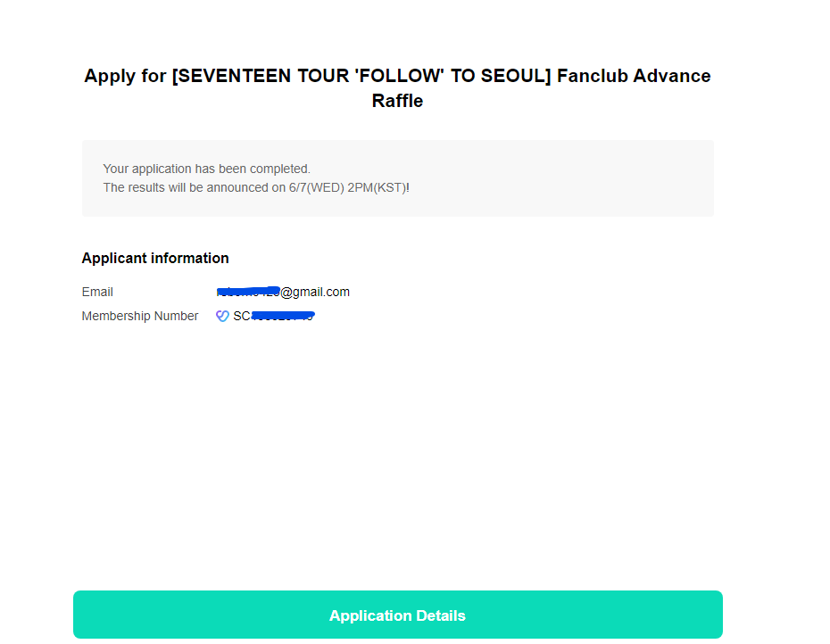Click the Membership Number label
The height and width of the screenshot is (644, 830).
[140, 316]
